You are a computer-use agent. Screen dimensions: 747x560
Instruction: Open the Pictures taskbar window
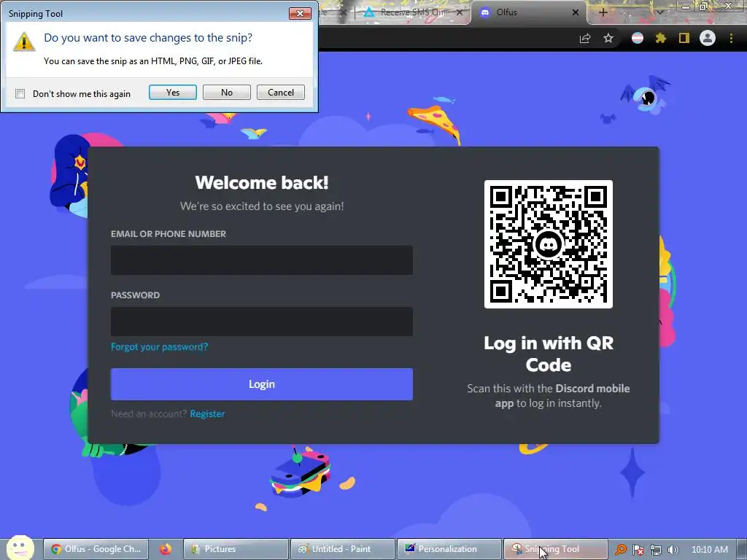pyautogui.click(x=236, y=549)
